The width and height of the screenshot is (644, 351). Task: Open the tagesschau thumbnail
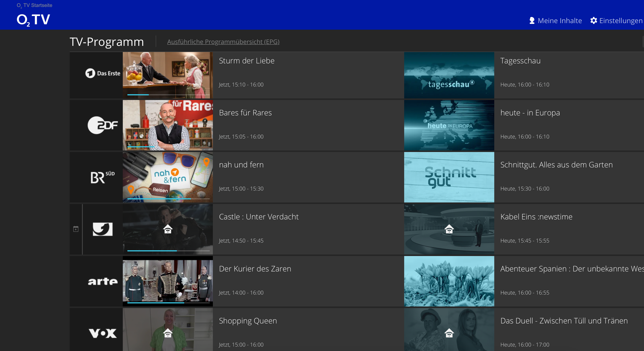click(449, 75)
